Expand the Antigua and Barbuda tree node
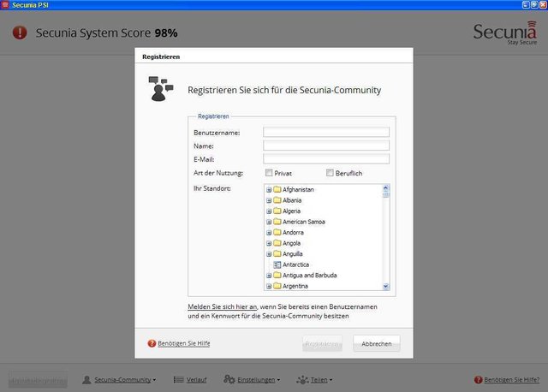Viewport: 548px width, 392px height. coord(269,276)
